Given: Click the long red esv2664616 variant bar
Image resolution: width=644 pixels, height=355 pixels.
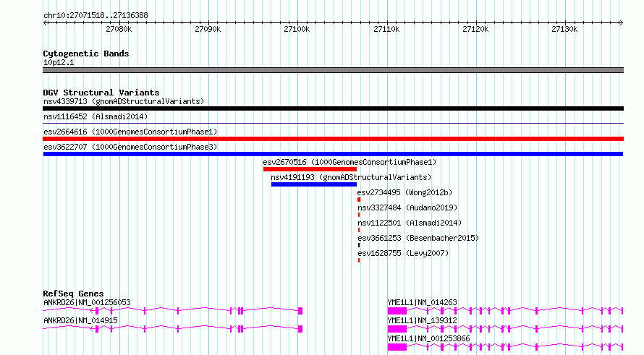Looking at the screenshot, I should 333,139.
